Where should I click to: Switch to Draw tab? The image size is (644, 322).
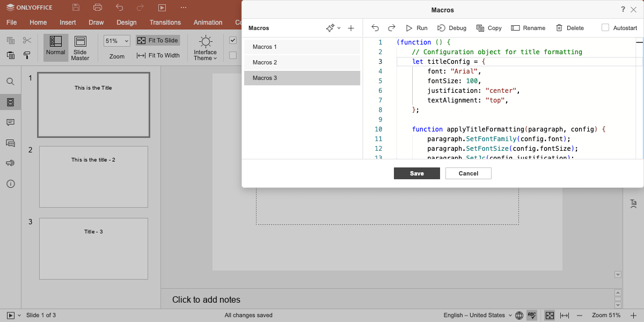pos(96,23)
